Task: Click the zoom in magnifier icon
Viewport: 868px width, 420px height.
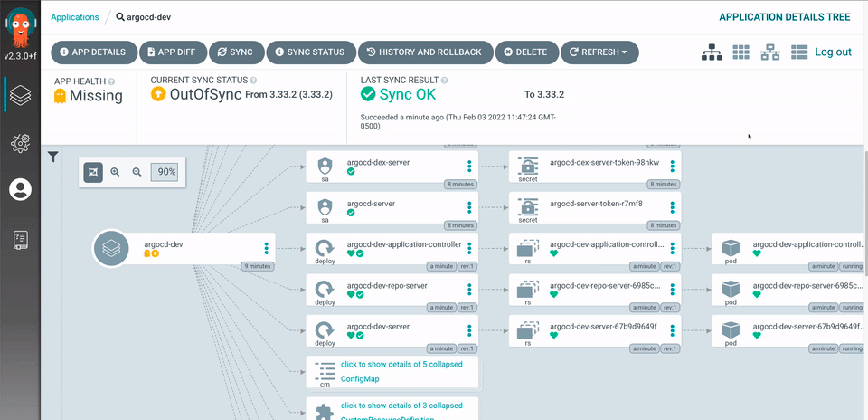Action: tap(115, 172)
